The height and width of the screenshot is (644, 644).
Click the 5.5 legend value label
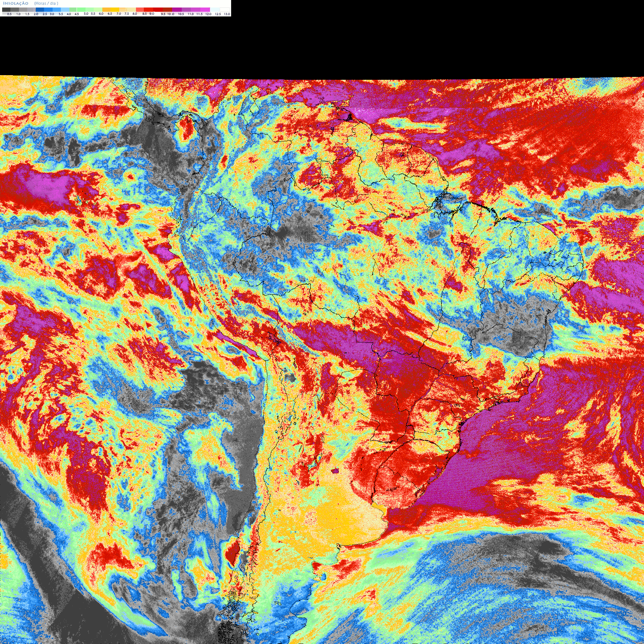click(x=93, y=14)
